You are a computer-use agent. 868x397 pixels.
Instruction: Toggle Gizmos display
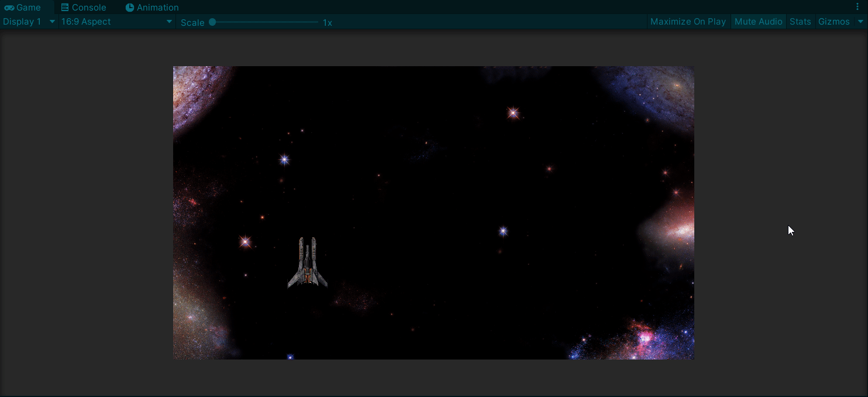point(833,22)
